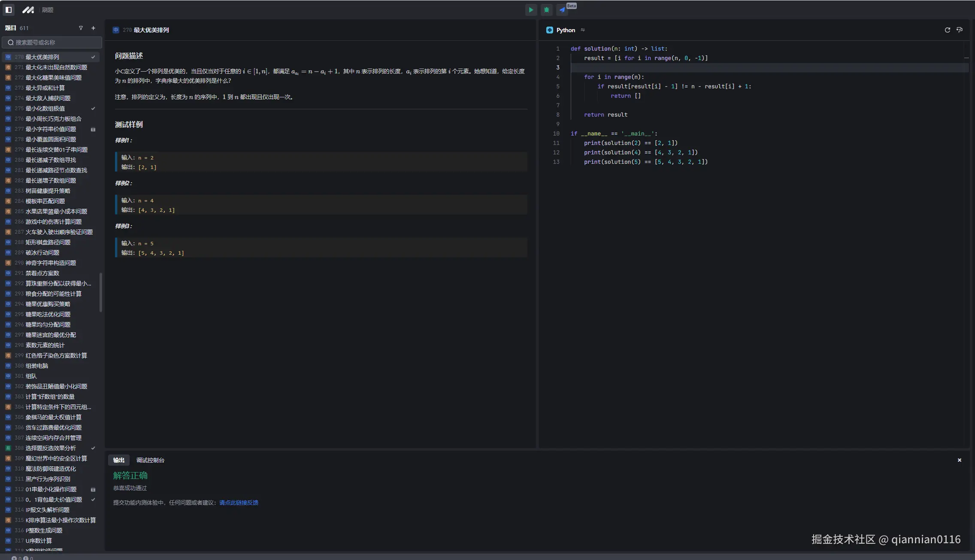The width and height of the screenshot is (975, 560).
Task: Click the MarsCode logo icon
Action: 28,9
